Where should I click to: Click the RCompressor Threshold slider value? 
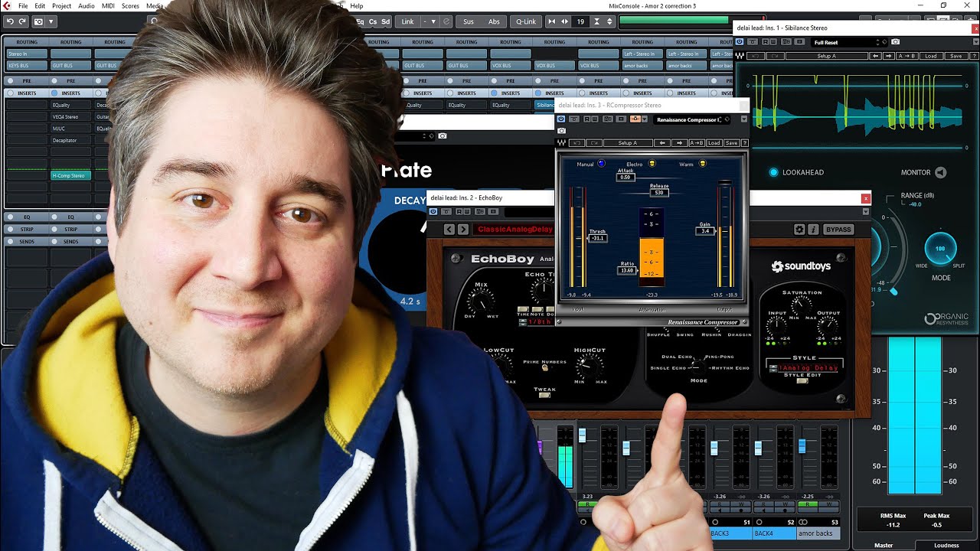(597, 238)
